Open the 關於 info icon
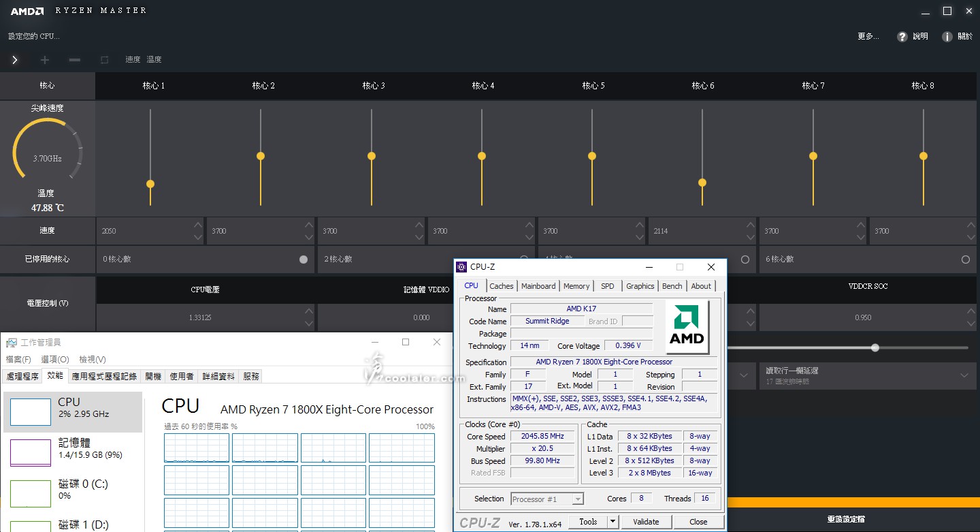The width and height of the screenshot is (980, 532). [947, 37]
